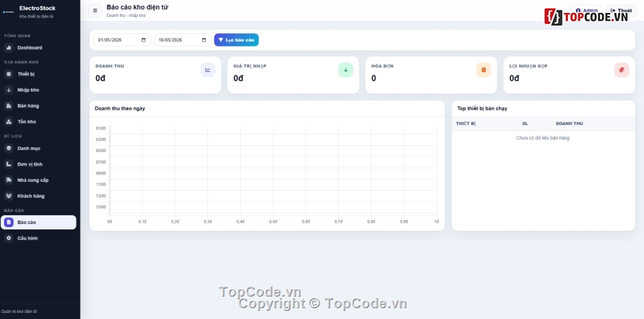Screen dimensions: 644x319
Task: Click the Lọc báo cáo filter button
Action: pos(236,40)
